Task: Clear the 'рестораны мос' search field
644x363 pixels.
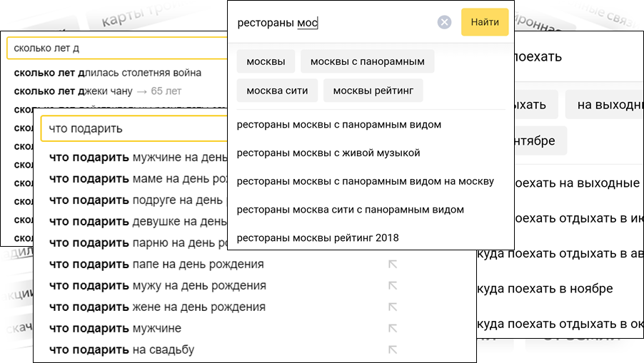Action: click(x=444, y=22)
